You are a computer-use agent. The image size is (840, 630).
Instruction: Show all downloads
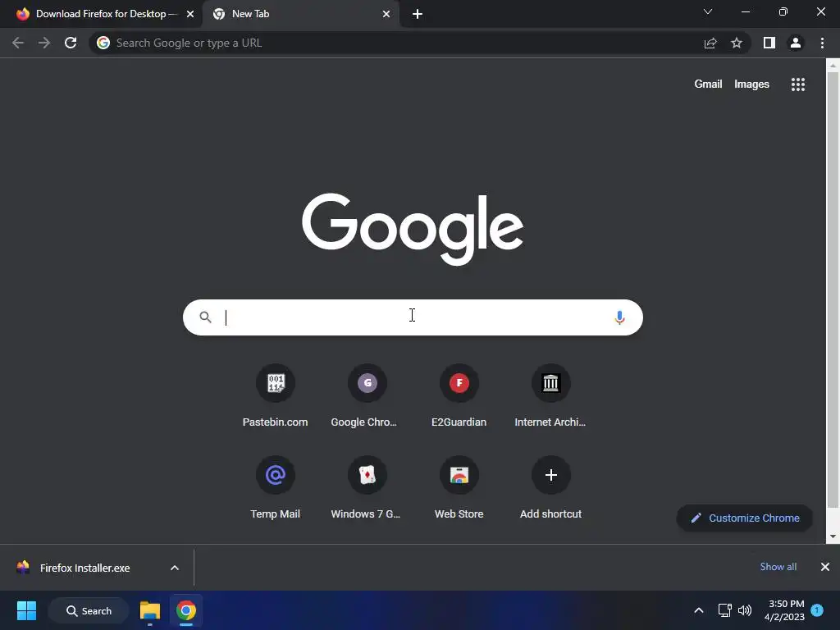pyautogui.click(x=778, y=567)
